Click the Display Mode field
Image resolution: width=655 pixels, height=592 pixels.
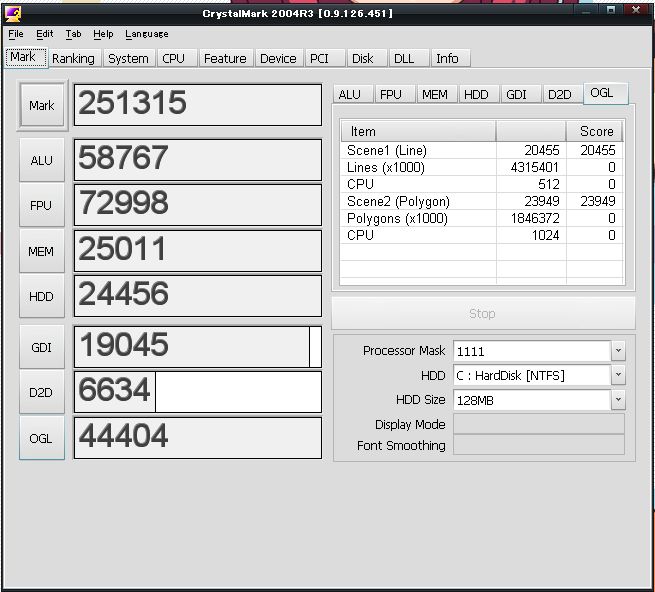pos(539,424)
